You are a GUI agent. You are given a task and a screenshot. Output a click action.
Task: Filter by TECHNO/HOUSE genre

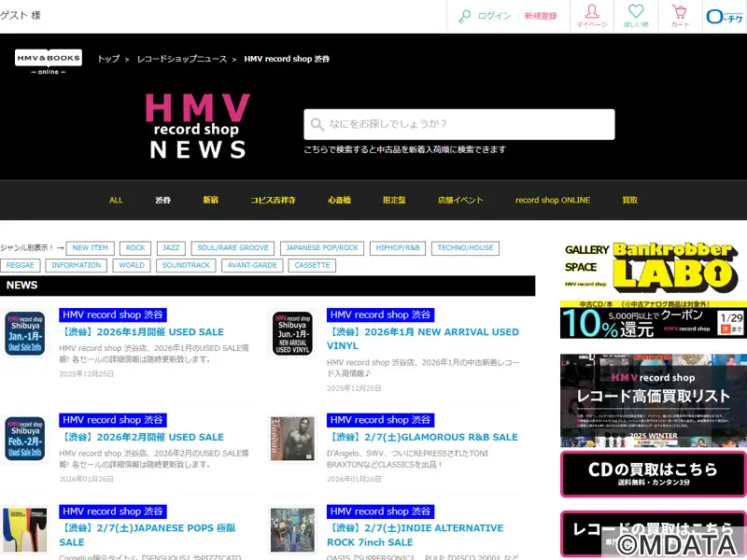coord(465,248)
